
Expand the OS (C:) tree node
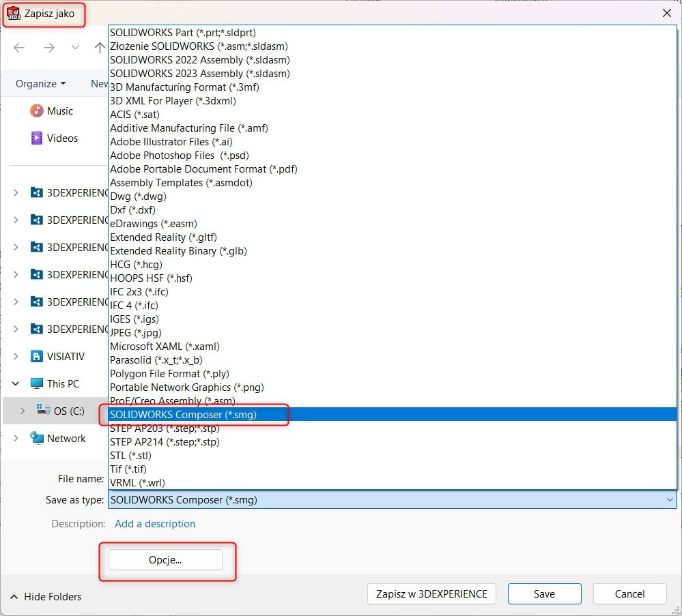coord(22,411)
